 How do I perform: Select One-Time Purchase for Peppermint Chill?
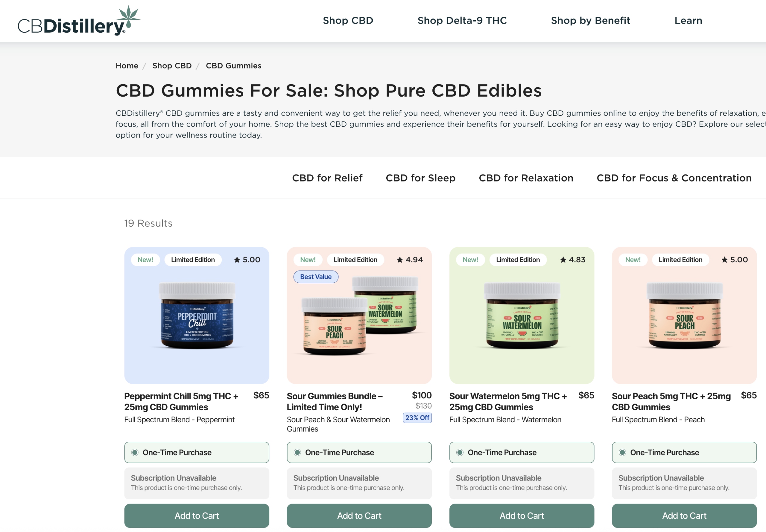pyautogui.click(x=197, y=452)
